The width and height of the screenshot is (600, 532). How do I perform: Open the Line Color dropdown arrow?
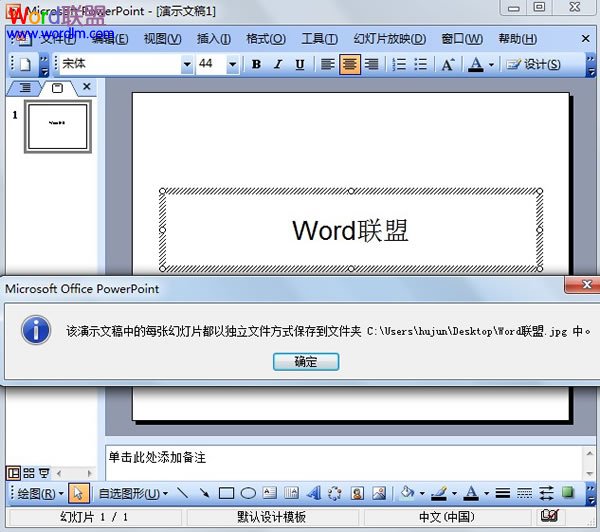[x=454, y=493]
